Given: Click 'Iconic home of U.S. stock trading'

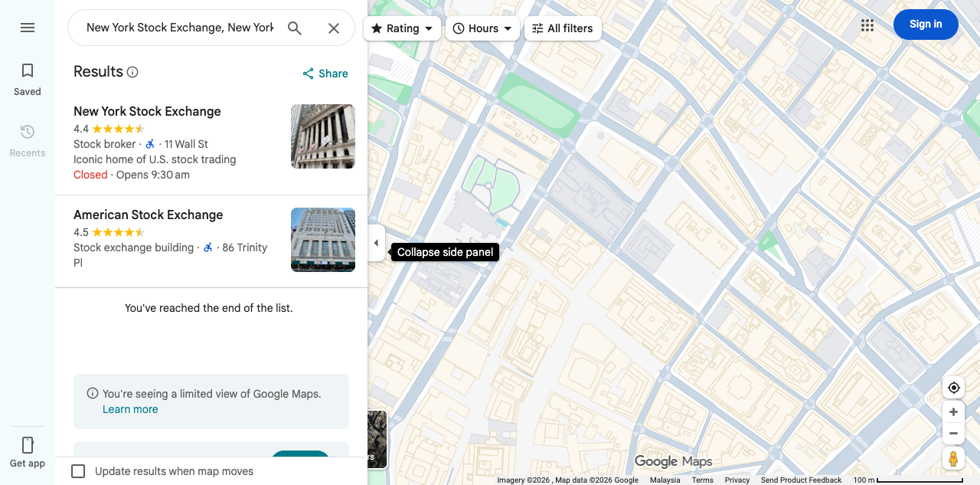Looking at the screenshot, I should [x=155, y=159].
